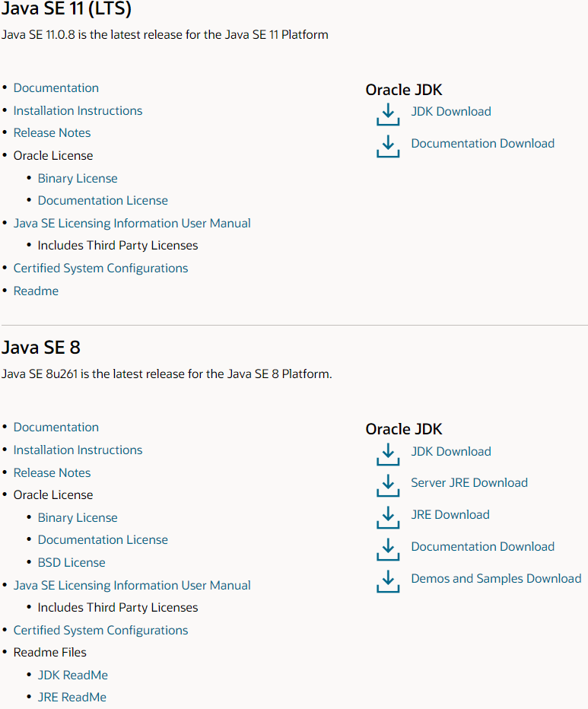The height and width of the screenshot is (709, 588).
Task: Click the Oracle JDK heading under Java SE 8
Action: coord(403,428)
